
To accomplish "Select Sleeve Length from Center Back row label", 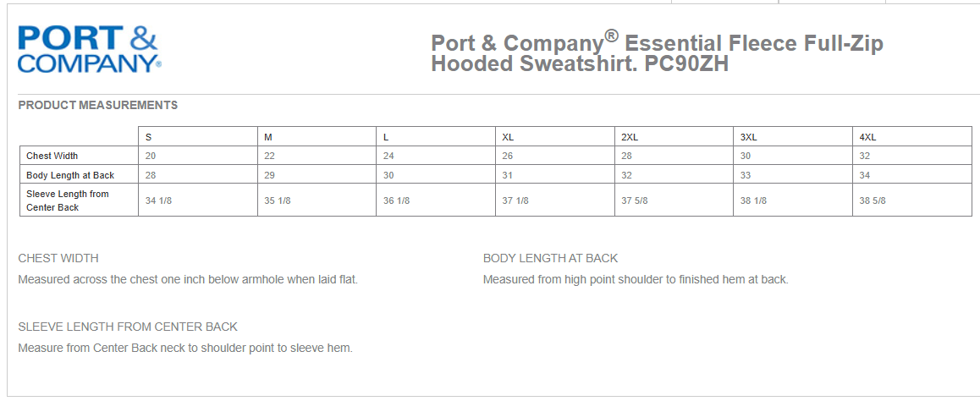I will (68, 201).
